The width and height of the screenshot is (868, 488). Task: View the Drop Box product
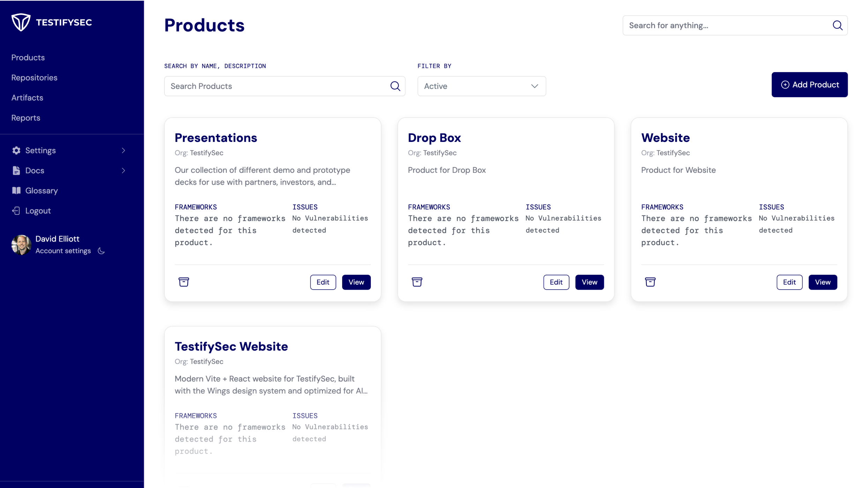tap(589, 282)
